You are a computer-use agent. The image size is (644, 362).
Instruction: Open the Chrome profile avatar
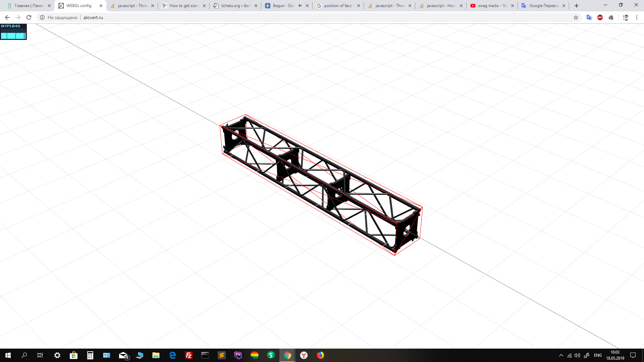pyautogui.click(x=626, y=17)
